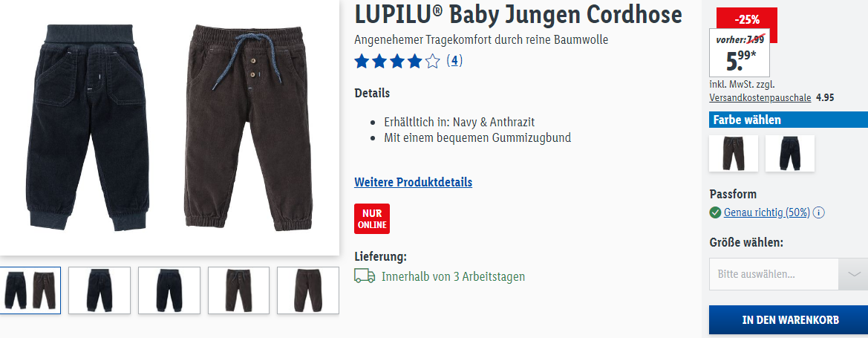The height and width of the screenshot is (338, 868).
Task: Select the navy color swatch
Action: pyautogui.click(x=790, y=153)
